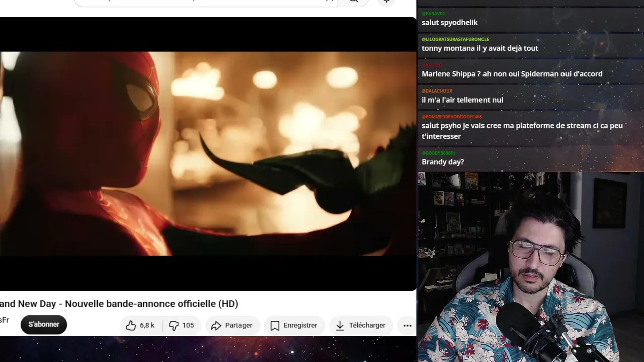Open the three-dot more actions menu
Screen dimensions: 644x362
click(407, 325)
